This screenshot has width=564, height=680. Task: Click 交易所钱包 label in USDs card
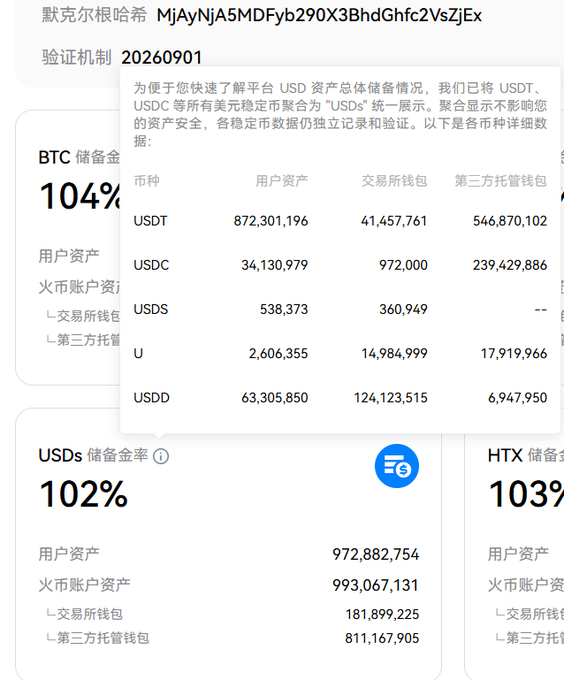[x=90, y=614]
